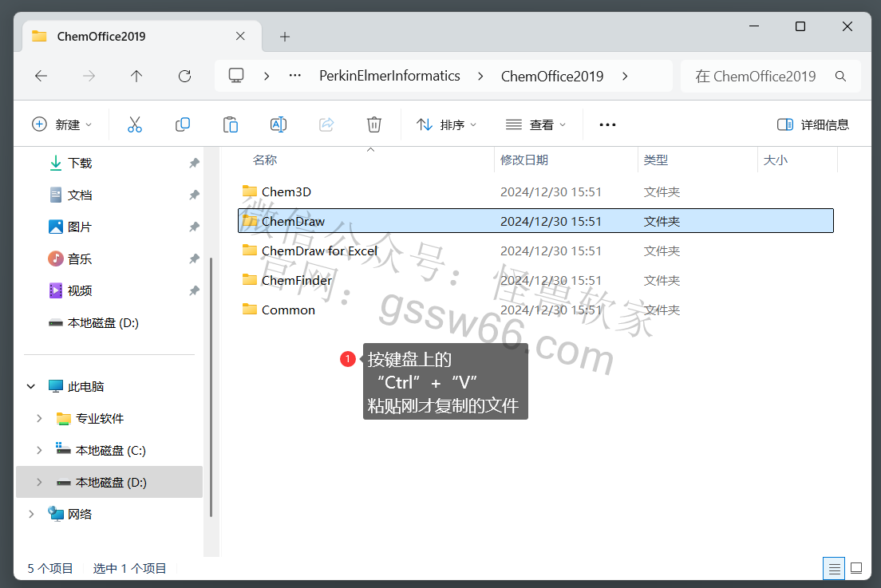The height and width of the screenshot is (588, 881).
Task: Open the 新建 dropdown menu
Action: [x=61, y=124]
